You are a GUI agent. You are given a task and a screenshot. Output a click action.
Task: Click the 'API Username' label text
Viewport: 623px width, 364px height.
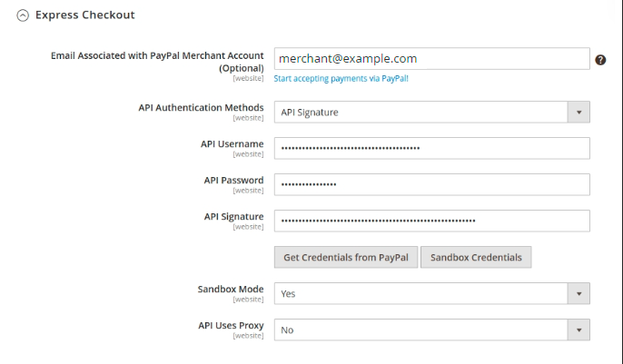click(232, 144)
